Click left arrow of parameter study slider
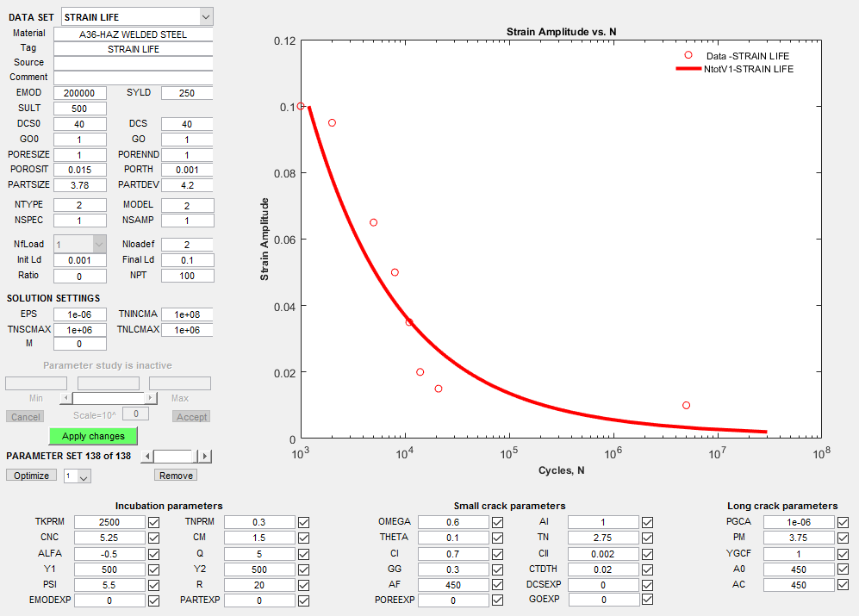Image resolution: width=859 pixels, height=616 pixels. pos(65,398)
